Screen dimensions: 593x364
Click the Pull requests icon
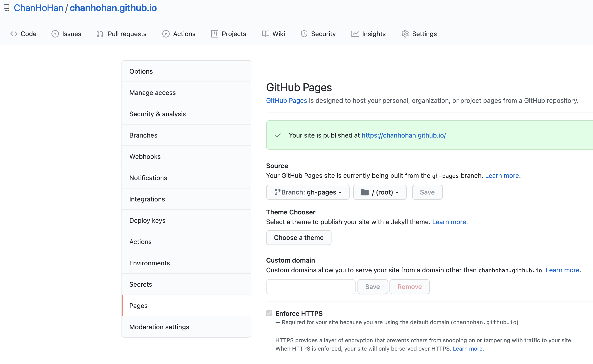100,34
